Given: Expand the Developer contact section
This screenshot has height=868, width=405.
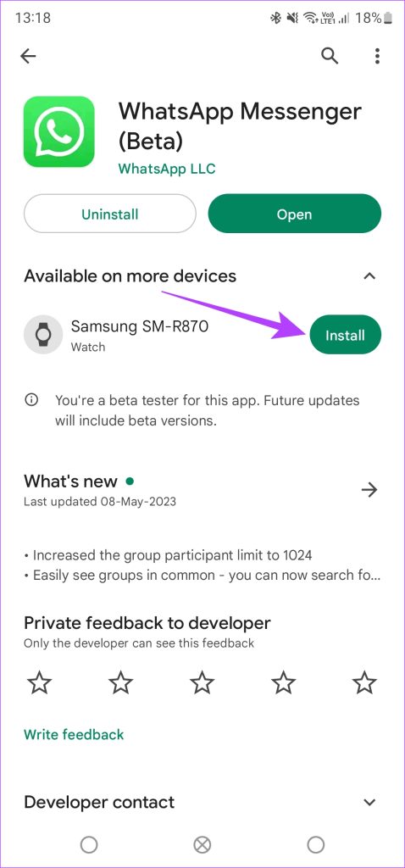Looking at the screenshot, I should (369, 802).
